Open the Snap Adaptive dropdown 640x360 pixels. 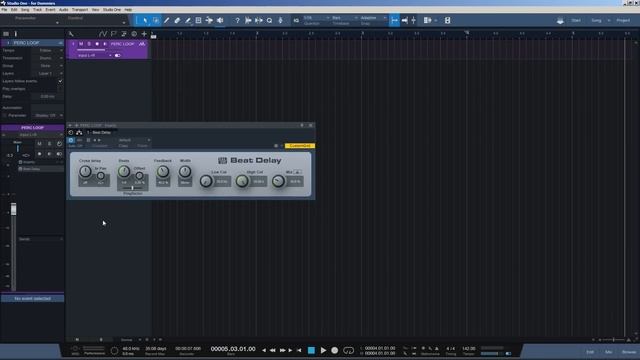click(x=373, y=18)
